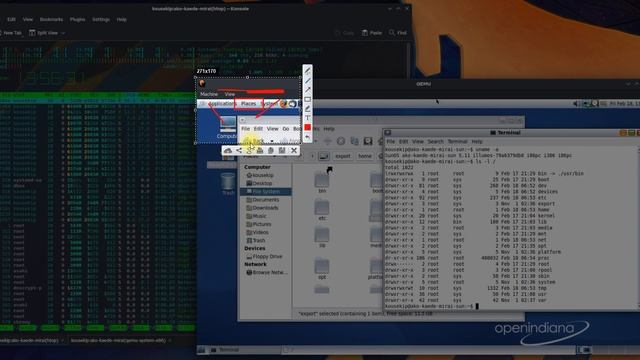
Task: Select Documents in file manager sidebar
Action: pyautogui.click(x=263, y=200)
